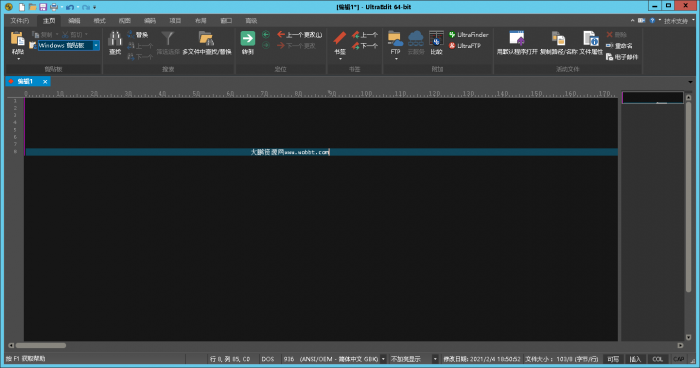Click the blue Help question mark icon

tap(652, 21)
